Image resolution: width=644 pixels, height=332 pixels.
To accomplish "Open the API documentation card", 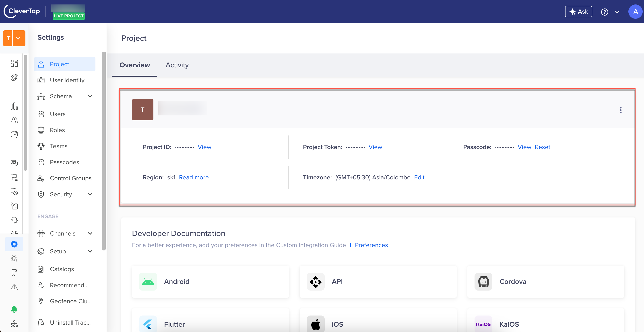I will pyautogui.click(x=378, y=282).
